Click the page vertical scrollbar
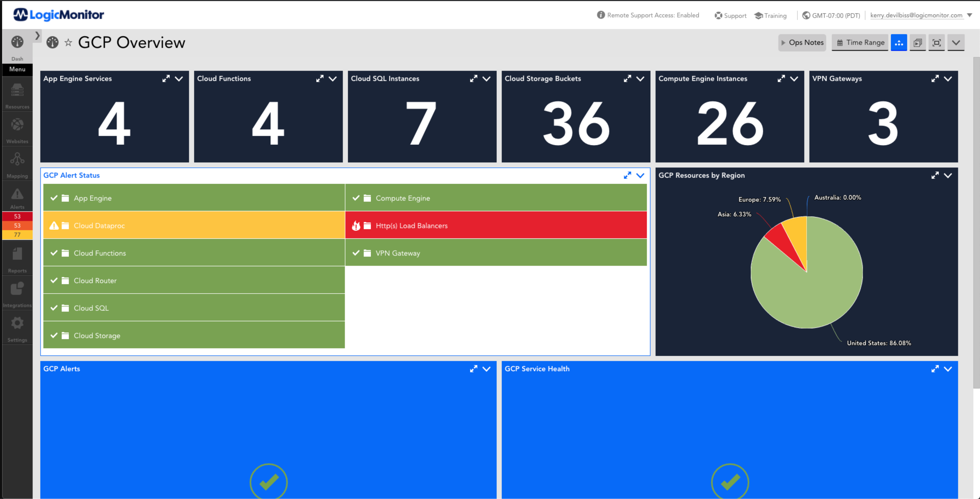The width and height of the screenshot is (980, 499). point(977,222)
